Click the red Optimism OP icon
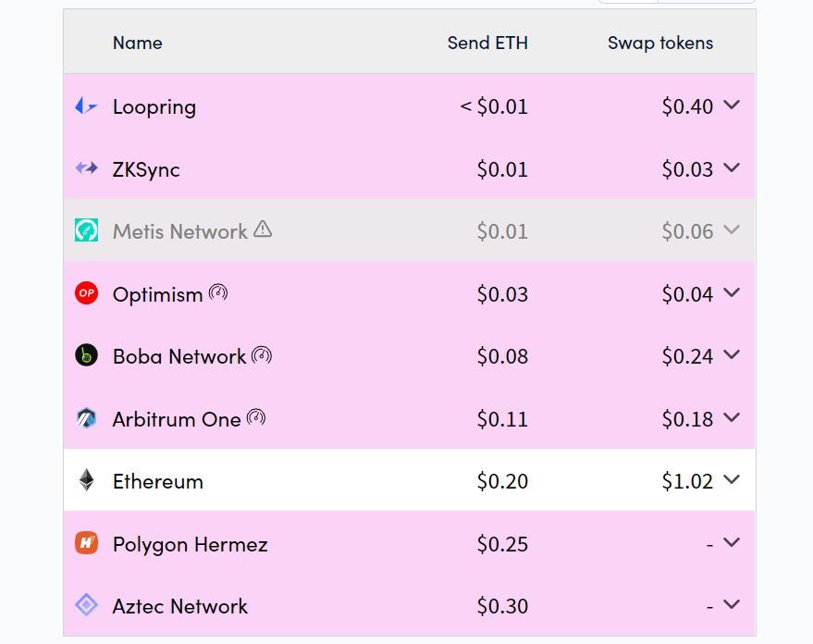The image size is (813, 644). click(x=86, y=293)
